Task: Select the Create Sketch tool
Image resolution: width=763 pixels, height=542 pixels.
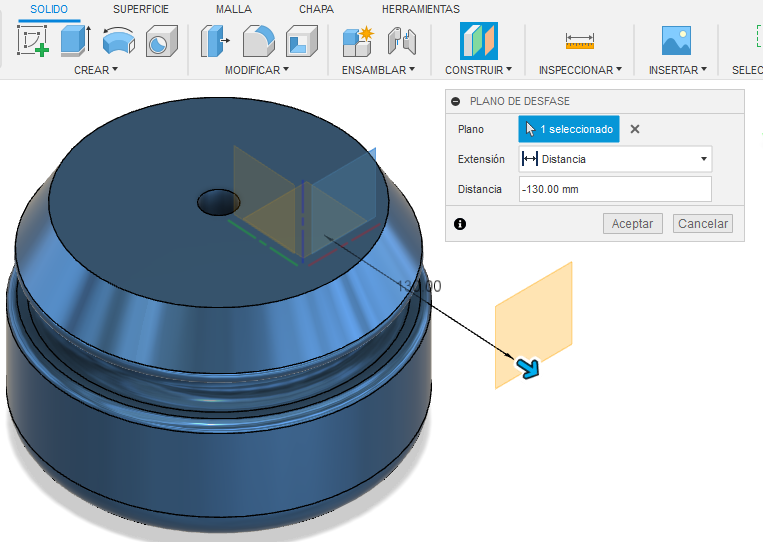Action: click(x=33, y=41)
